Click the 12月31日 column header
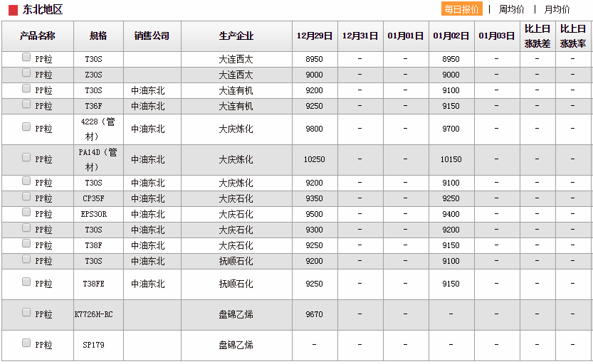This screenshot has height=364, width=593. pyautogui.click(x=360, y=36)
